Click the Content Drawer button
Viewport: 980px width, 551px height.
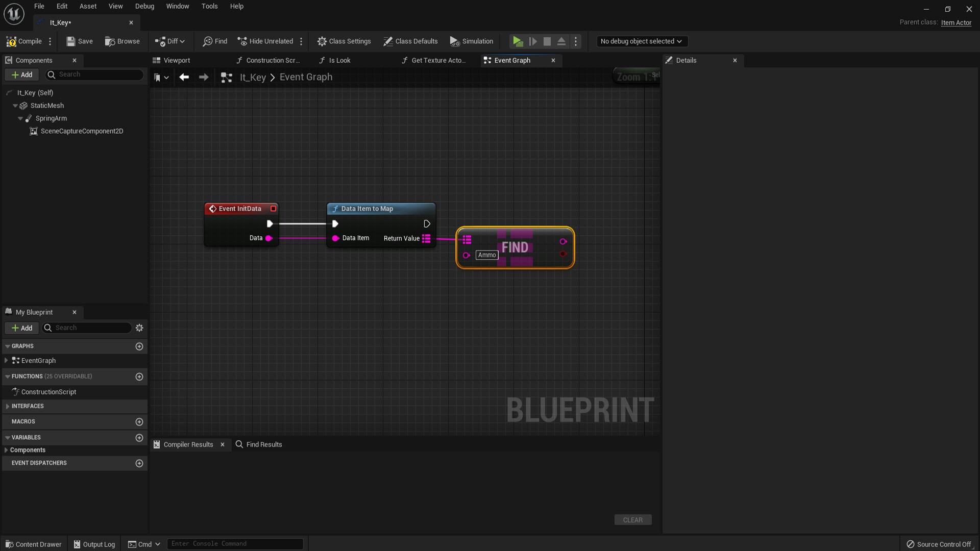click(33, 544)
